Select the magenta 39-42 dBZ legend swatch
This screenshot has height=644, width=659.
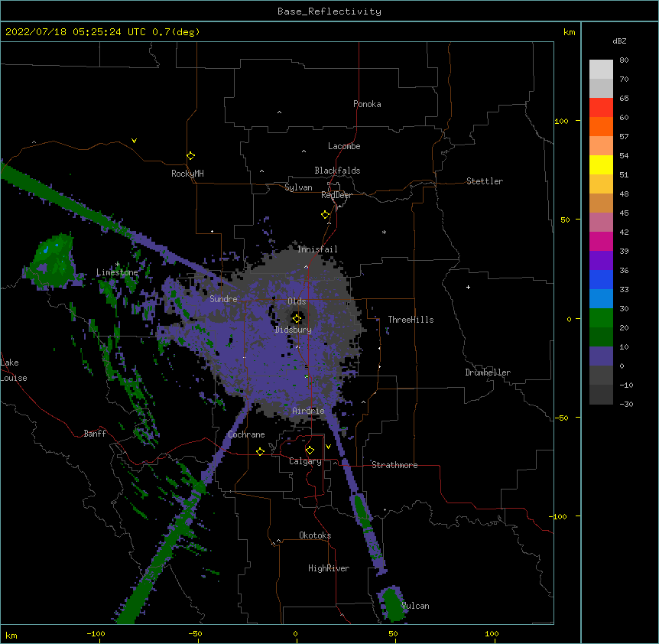(601, 241)
